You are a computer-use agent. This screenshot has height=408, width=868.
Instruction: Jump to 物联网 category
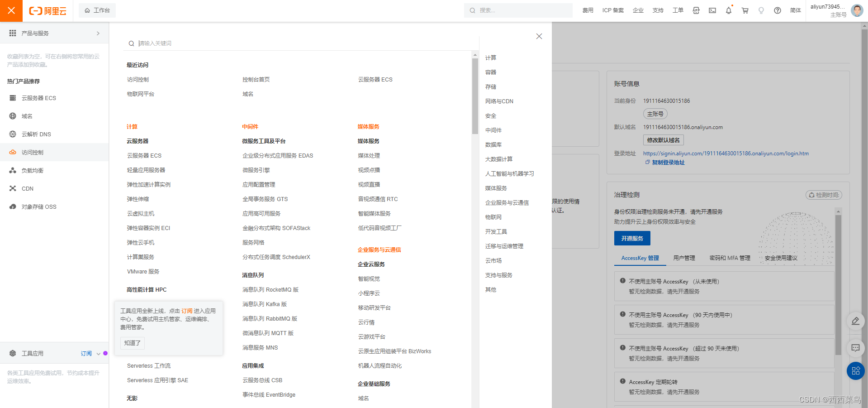point(493,217)
